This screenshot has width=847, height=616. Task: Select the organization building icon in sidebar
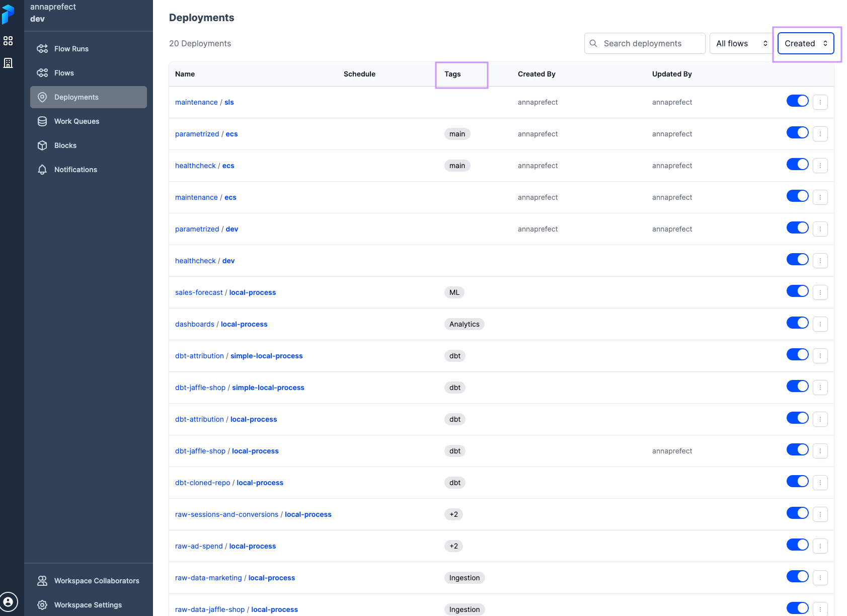8,63
